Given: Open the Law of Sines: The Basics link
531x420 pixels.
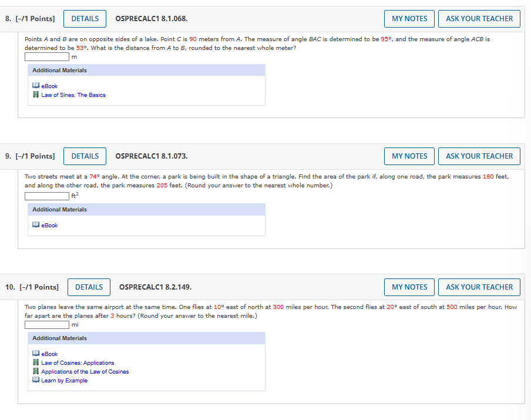Looking at the screenshot, I should tap(73, 95).
